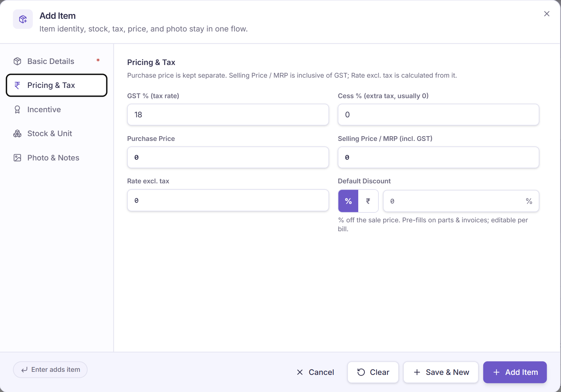Viewport: 561px width, 392px height.
Task: Focus the Cess % input field
Action: (x=438, y=115)
